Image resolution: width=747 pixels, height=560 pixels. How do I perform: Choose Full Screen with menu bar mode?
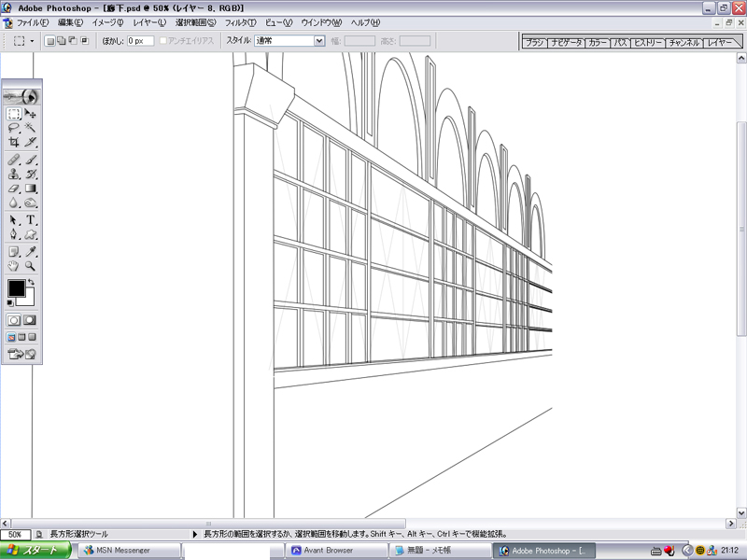pos(21,337)
